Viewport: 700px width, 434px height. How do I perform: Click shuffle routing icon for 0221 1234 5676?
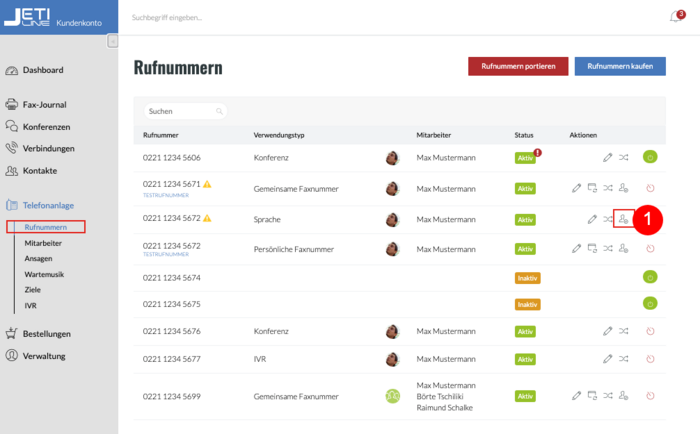tap(623, 330)
